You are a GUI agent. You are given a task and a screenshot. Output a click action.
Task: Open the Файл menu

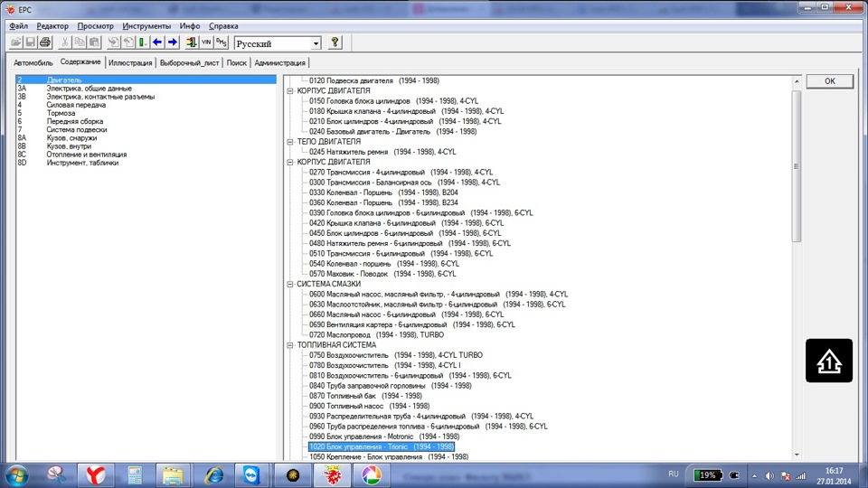(x=19, y=26)
